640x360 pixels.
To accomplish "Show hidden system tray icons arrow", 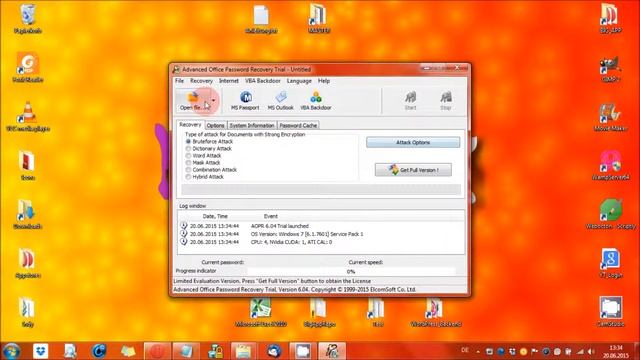I will [x=478, y=351].
